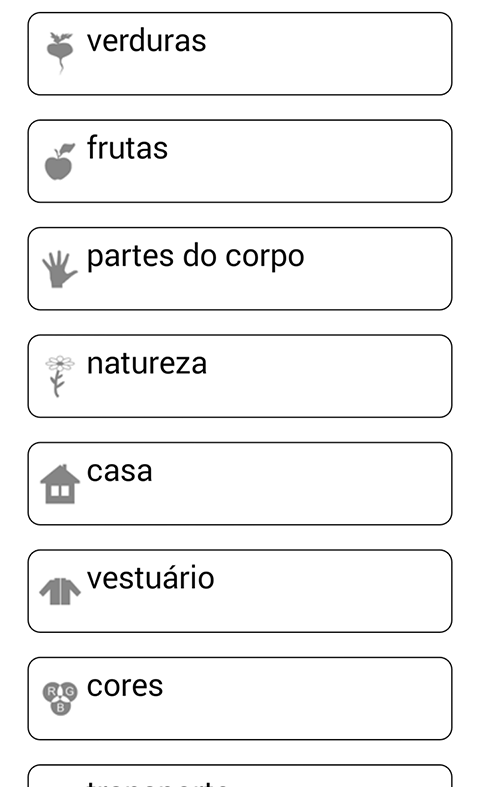The image size is (480, 787).
Task: Select the house icon for casa
Action: (x=60, y=484)
